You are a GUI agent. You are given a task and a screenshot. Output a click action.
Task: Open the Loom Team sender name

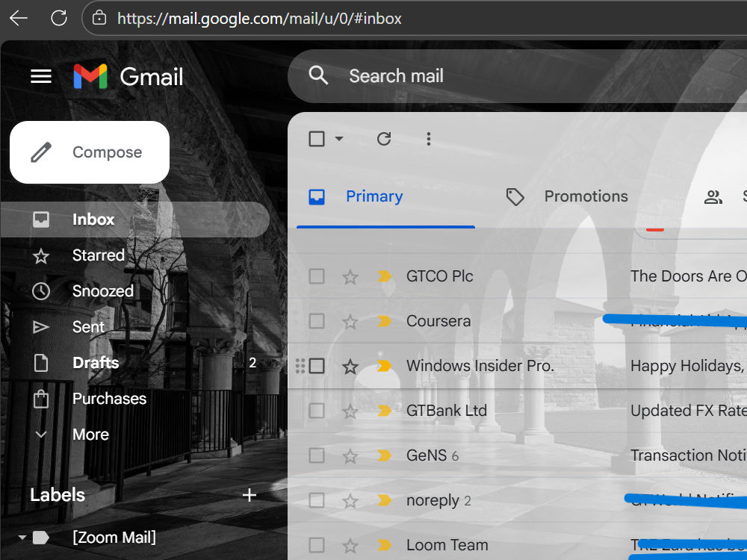pyautogui.click(x=447, y=545)
